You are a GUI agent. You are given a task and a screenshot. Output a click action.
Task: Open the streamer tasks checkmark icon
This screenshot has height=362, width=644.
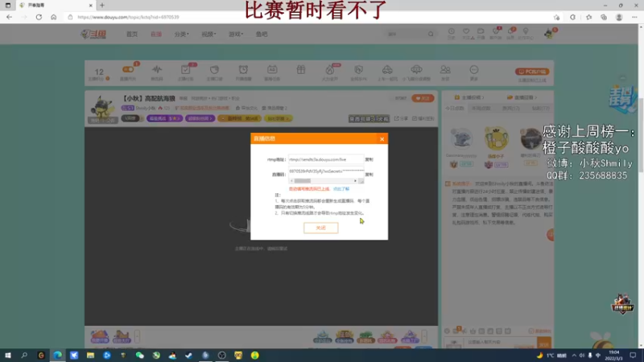[186, 71]
